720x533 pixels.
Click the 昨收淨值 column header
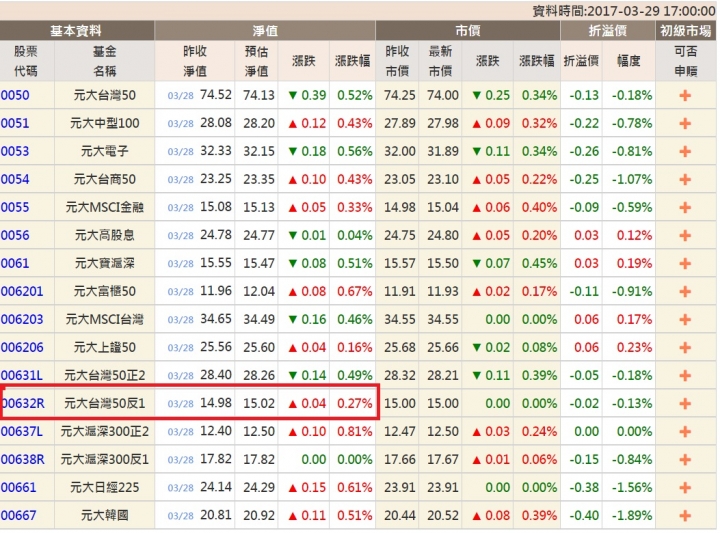[195, 61]
